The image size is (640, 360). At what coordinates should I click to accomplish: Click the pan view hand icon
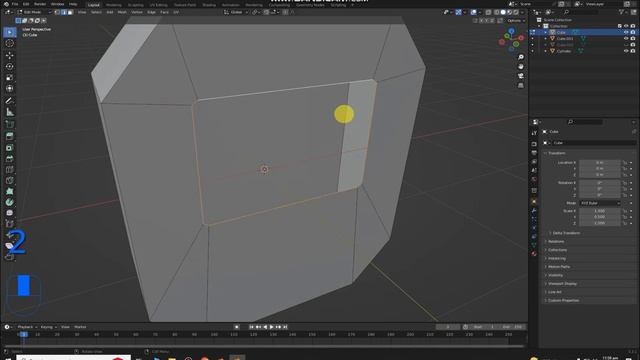click(x=521, y=67)
